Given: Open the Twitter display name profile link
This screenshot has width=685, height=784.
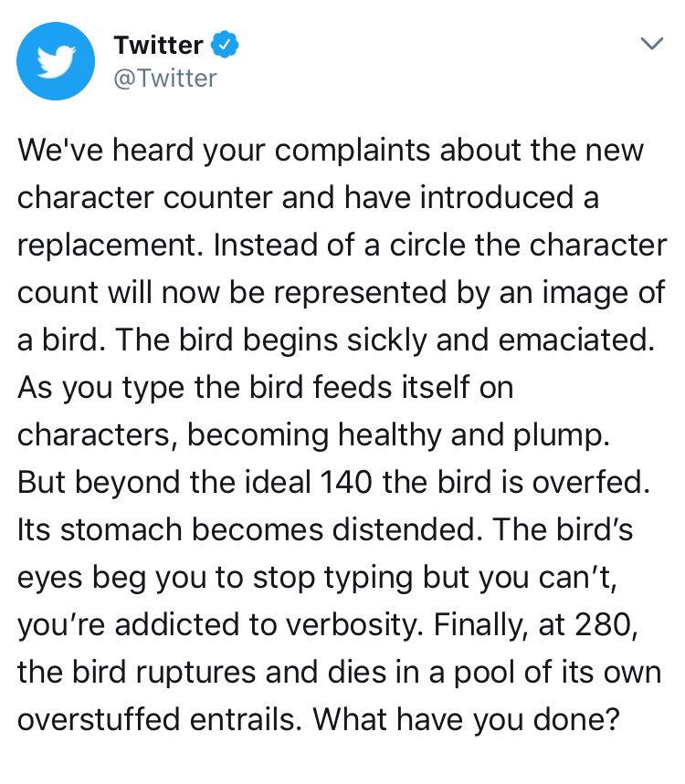Looking at the screenshot, I should [x=159, y=44].
